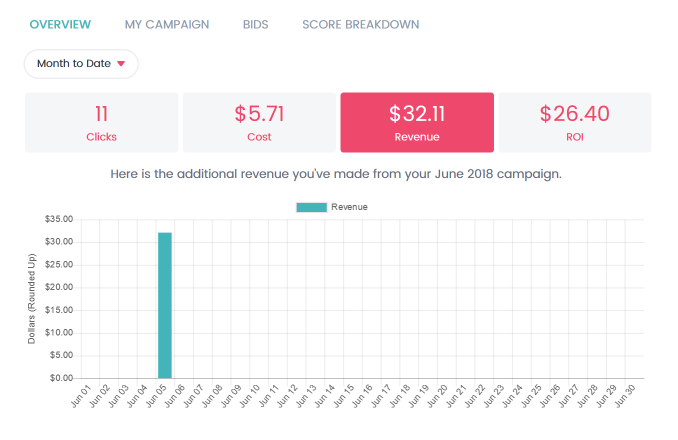This screenshot has width=678, height=440.
Task: Click the June 2018 campaign description text
Action: click(x=336, y=174)
